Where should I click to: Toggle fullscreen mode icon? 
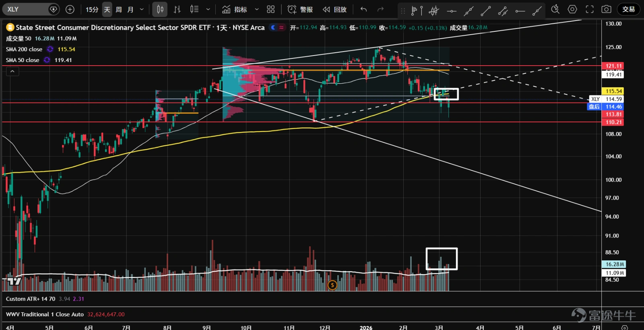pos(590,9)
